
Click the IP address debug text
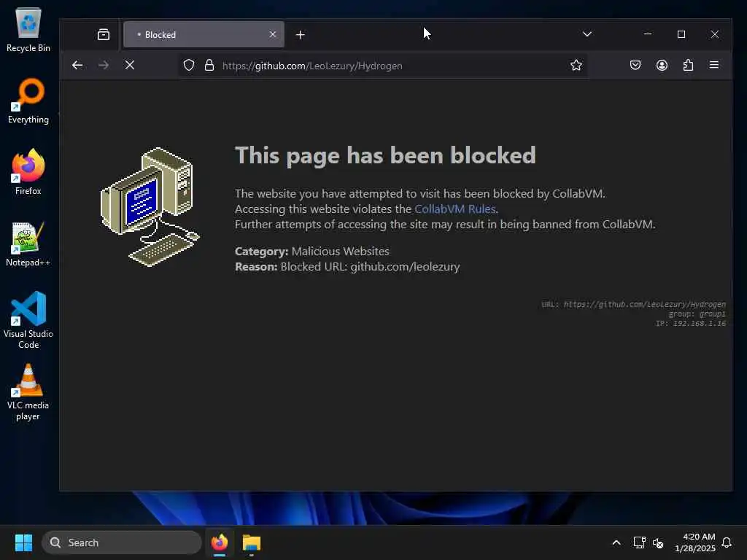coord(691,323)
